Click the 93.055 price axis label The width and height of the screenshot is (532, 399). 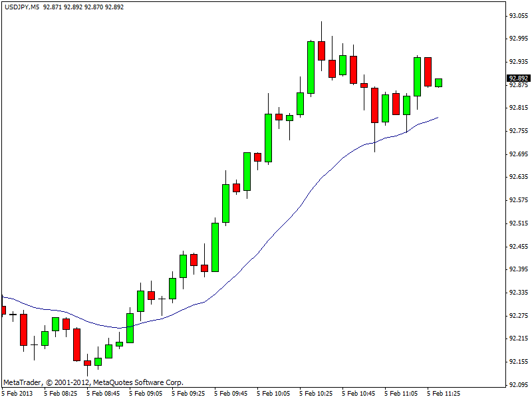[519, 15]
